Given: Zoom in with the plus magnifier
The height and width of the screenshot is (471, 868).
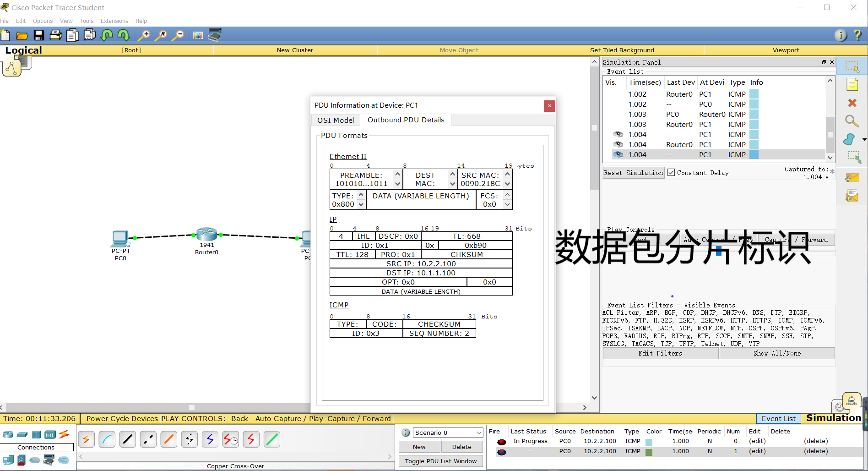Looking at the screenshot, I should point(144,35).
